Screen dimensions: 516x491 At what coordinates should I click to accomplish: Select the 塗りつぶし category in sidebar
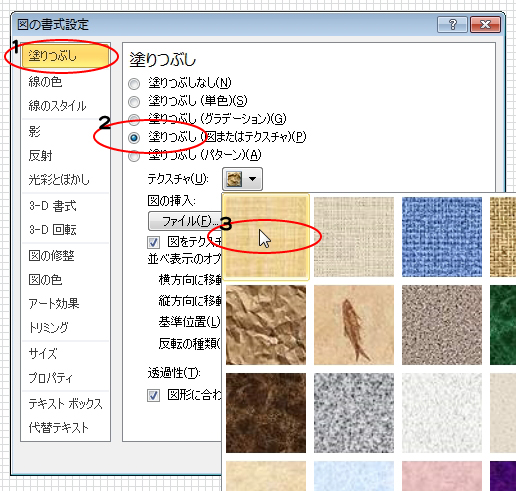point(65,56)
